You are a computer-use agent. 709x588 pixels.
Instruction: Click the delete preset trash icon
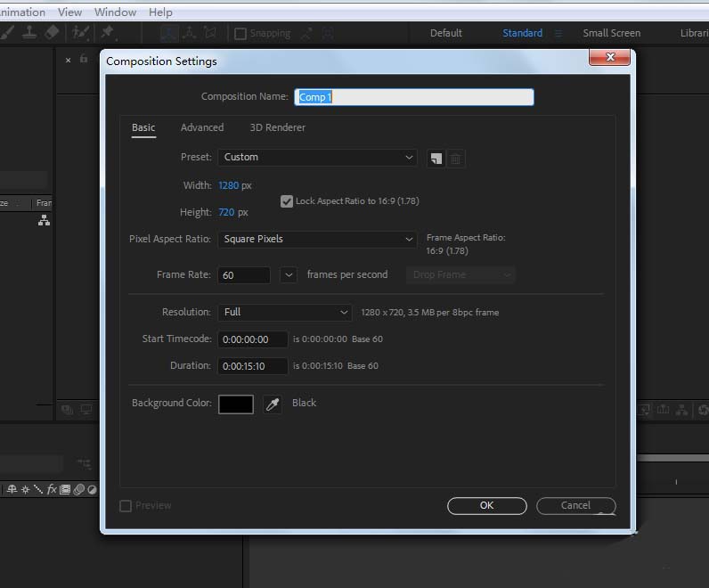(x=455, y=159)
